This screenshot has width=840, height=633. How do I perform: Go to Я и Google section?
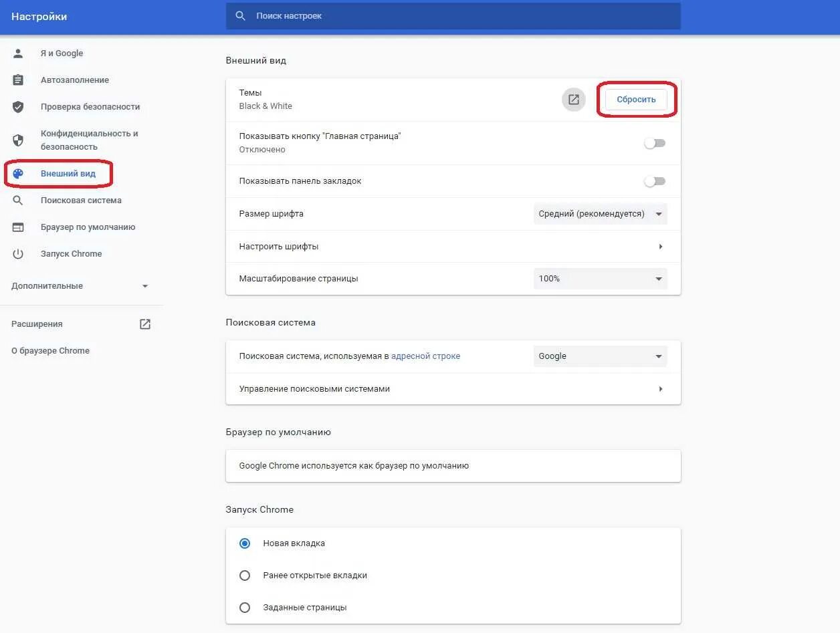(x=62, y=53)
